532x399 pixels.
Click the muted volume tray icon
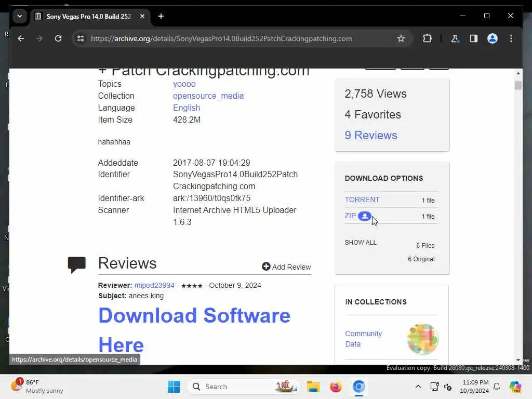[448, 387]
